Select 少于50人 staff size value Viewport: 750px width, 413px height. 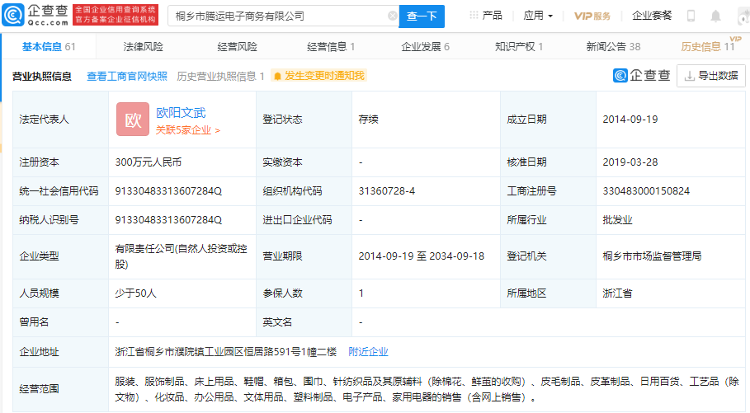point(135,293)
